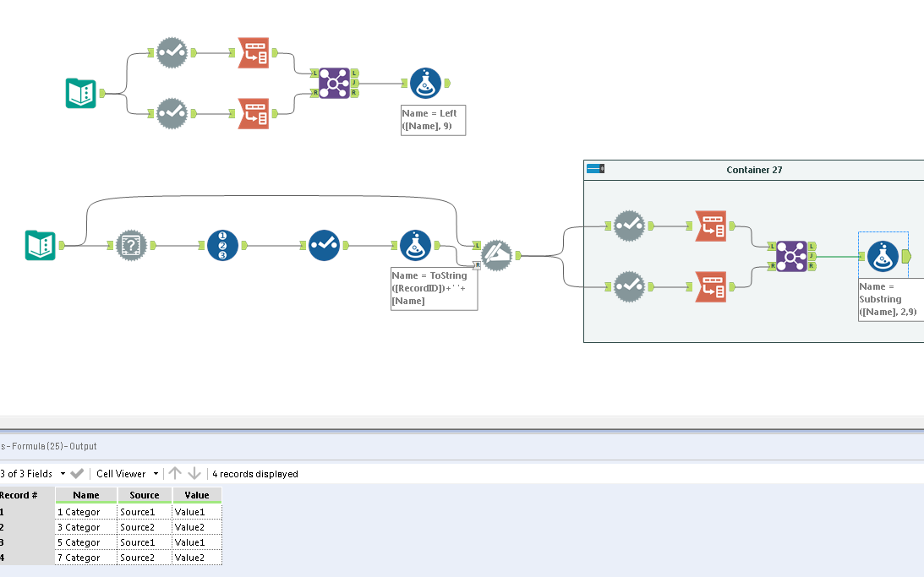The width and height of the screenshot is (924, 577).
Task: Select the Record ID tool
Action: tap(221, 246)
